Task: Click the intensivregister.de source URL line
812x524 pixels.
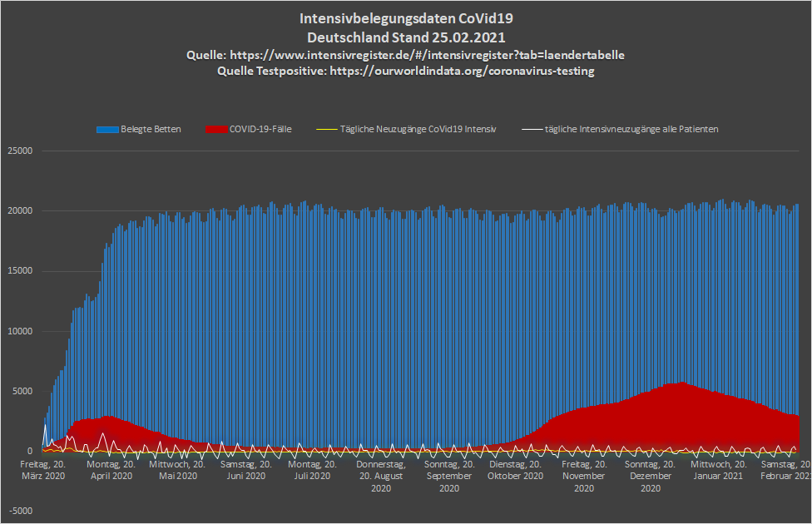Action: pos(405,55)
